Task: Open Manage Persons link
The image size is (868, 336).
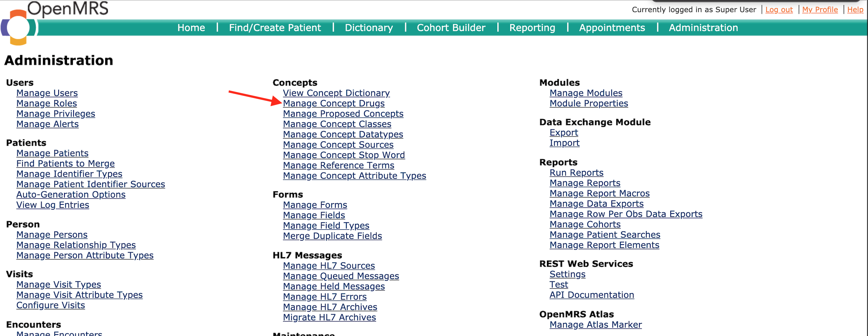Action: [x=52, y=235]
